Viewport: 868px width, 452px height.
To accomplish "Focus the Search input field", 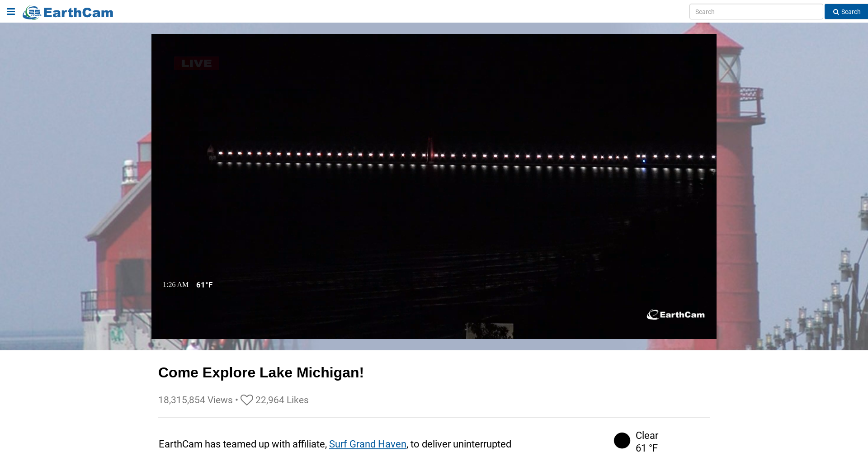I will coord(756,12).
